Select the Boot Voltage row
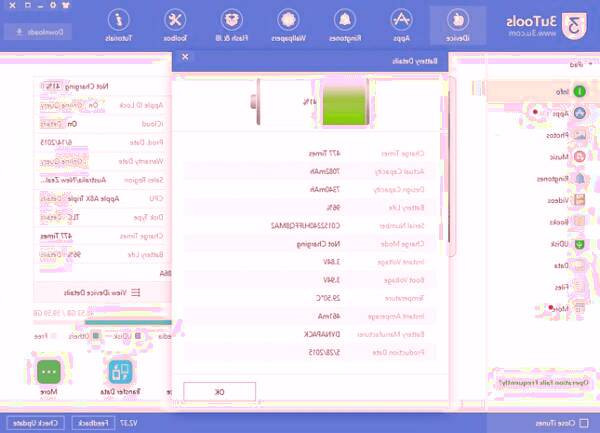The height and width of the screenshot is (433, 600). (x=310, y=280)
